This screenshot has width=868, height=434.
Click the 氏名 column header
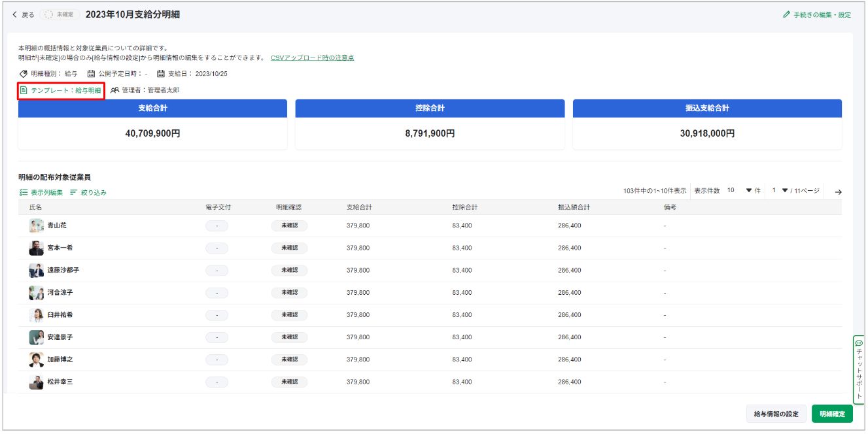pos(35,207)
